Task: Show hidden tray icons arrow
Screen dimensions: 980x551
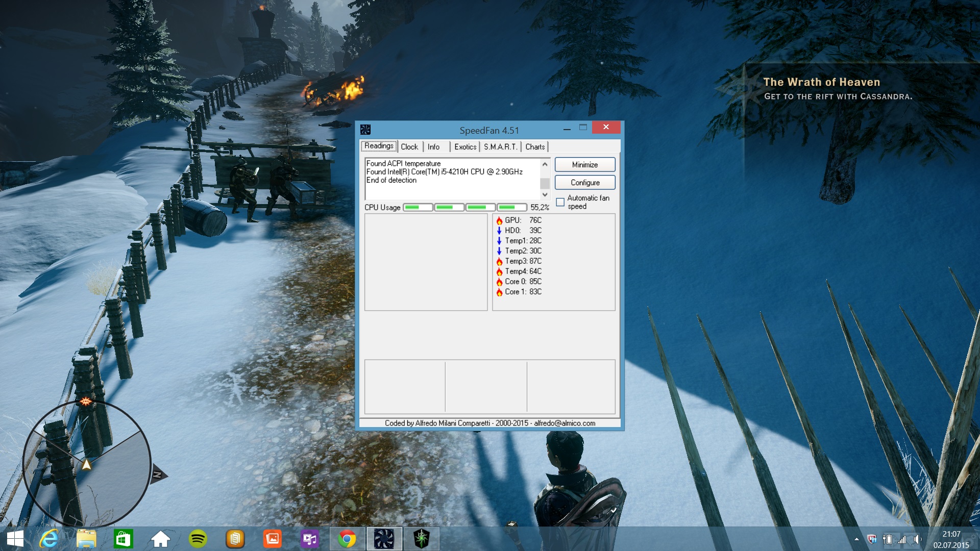Action: (x=856, y=539)
